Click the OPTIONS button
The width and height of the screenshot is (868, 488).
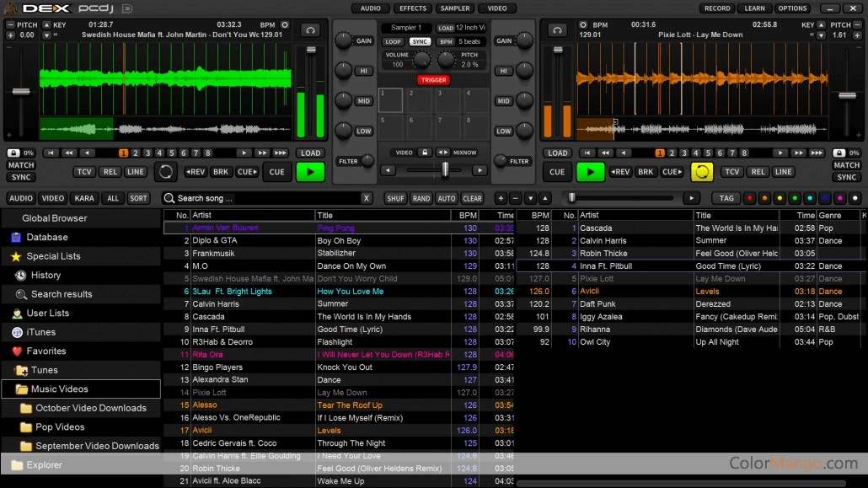tap(792, 8)
